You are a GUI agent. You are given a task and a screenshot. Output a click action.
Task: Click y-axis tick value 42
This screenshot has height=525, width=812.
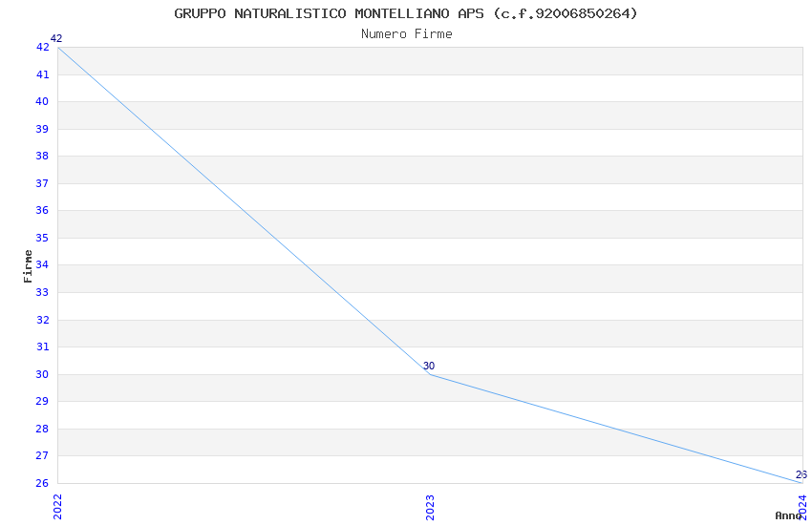click(42, 47)
